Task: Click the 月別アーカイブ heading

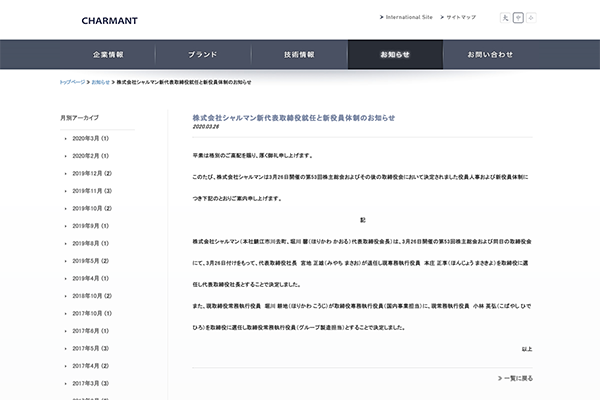Action: point(80,118)
